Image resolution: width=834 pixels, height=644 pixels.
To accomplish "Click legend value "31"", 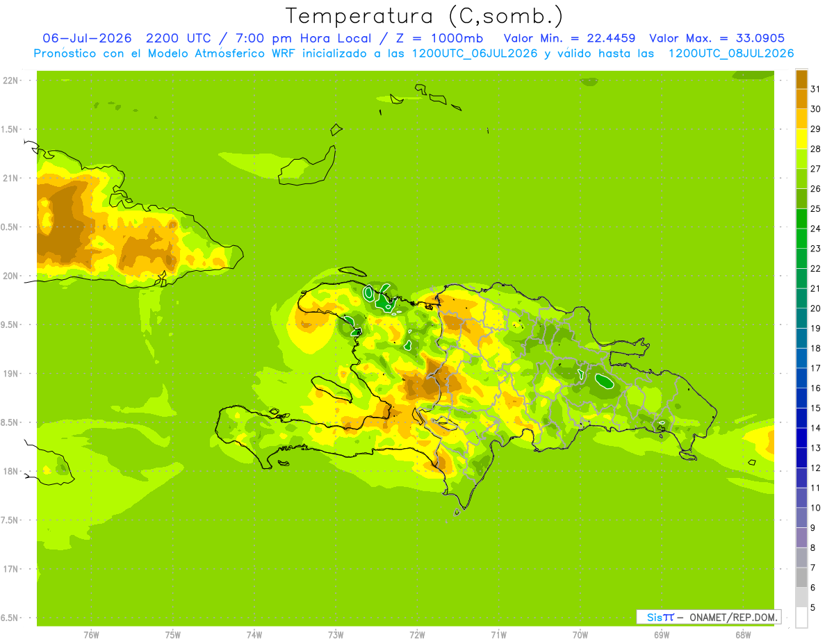I will (816, 89).
